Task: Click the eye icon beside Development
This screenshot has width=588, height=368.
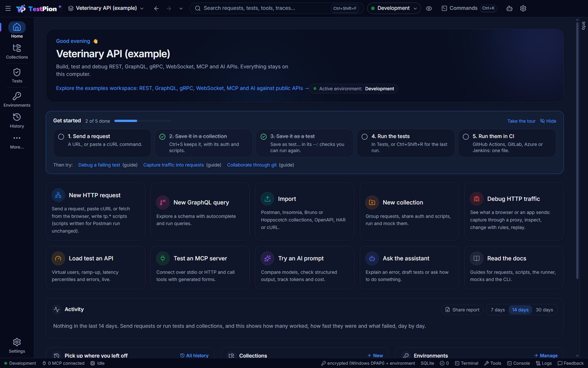Action: click(x=429, y=8)
